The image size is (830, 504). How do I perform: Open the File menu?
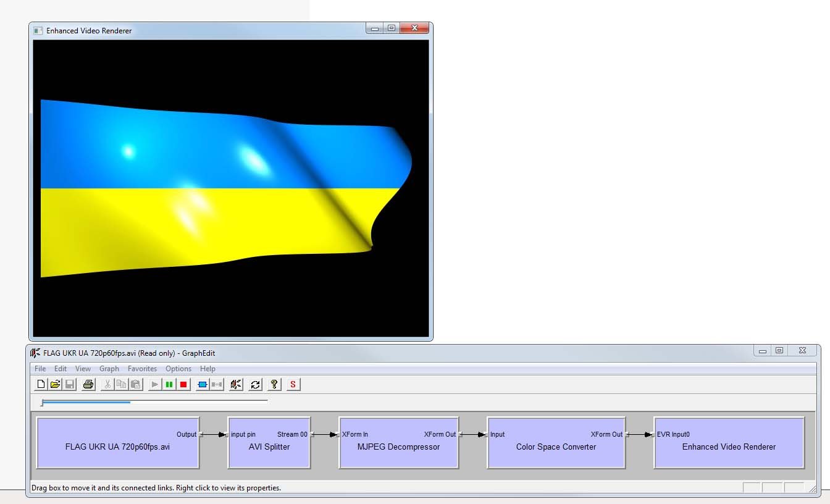point(40,369)
